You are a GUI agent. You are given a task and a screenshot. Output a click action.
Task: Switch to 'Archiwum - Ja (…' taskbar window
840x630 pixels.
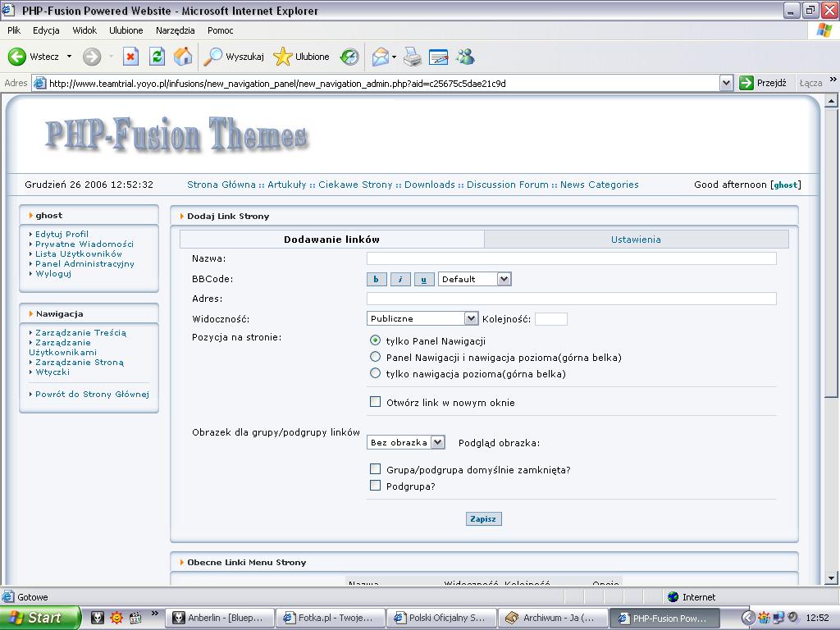tap(554, 618)
